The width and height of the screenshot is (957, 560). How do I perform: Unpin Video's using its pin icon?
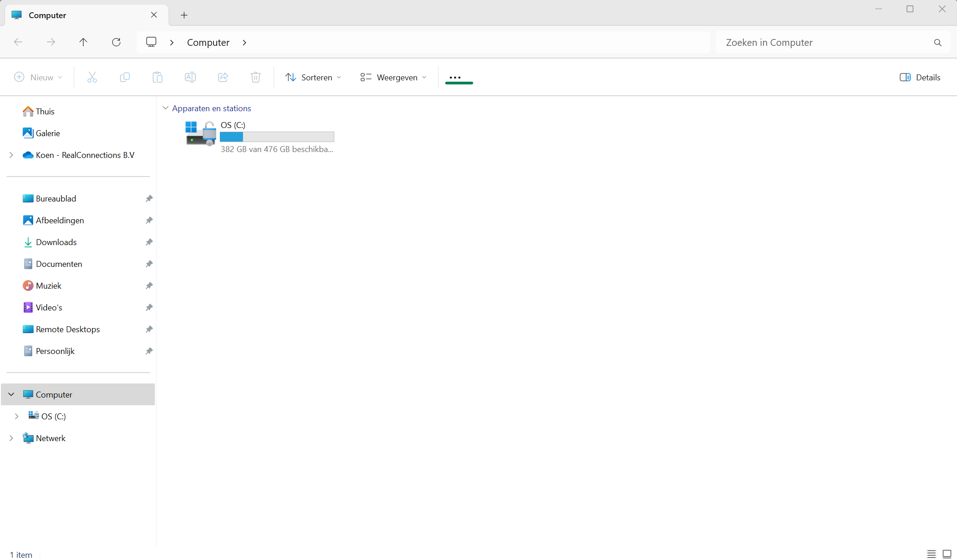[149, 308]
